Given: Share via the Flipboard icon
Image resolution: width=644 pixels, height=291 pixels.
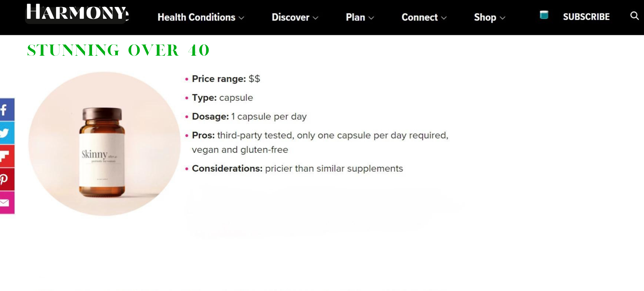Looking at the screenshot, I should pos(7,156).
